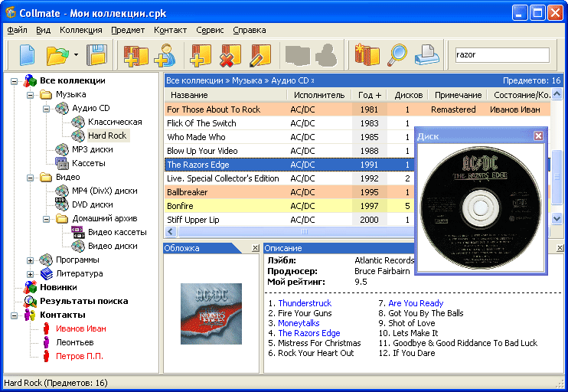Sort list by Исполнитель column header

click(318, 95)
